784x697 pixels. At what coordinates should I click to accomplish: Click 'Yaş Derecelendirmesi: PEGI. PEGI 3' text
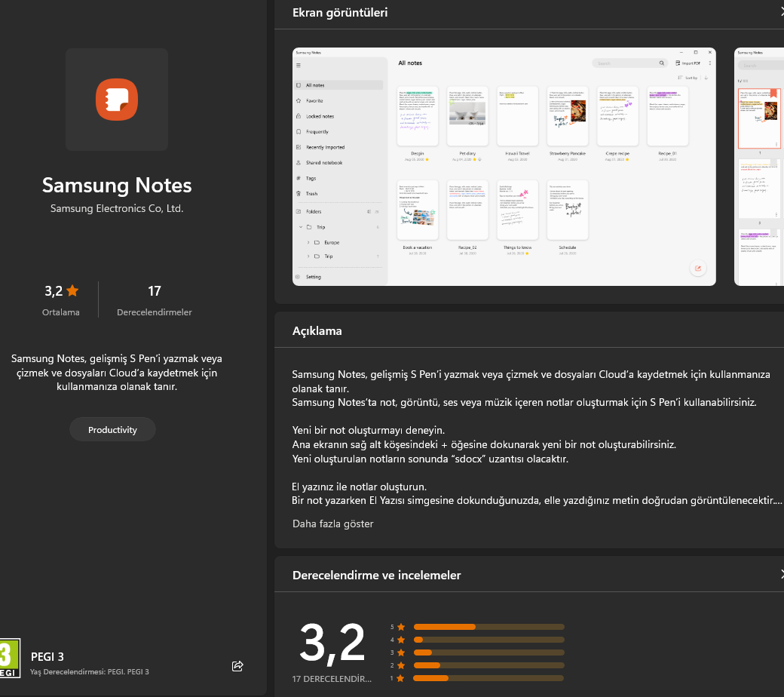(x=90, y=672)
